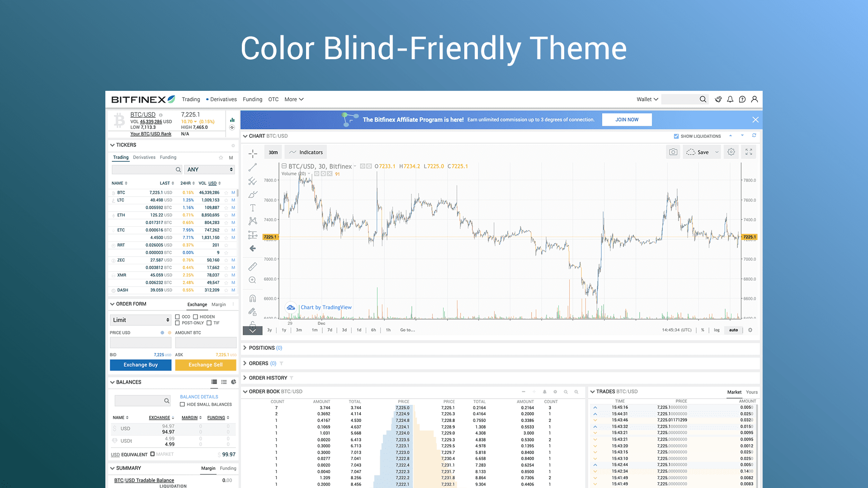Open notifications bell in header
868x488 pixels.
tap(730, 99)
